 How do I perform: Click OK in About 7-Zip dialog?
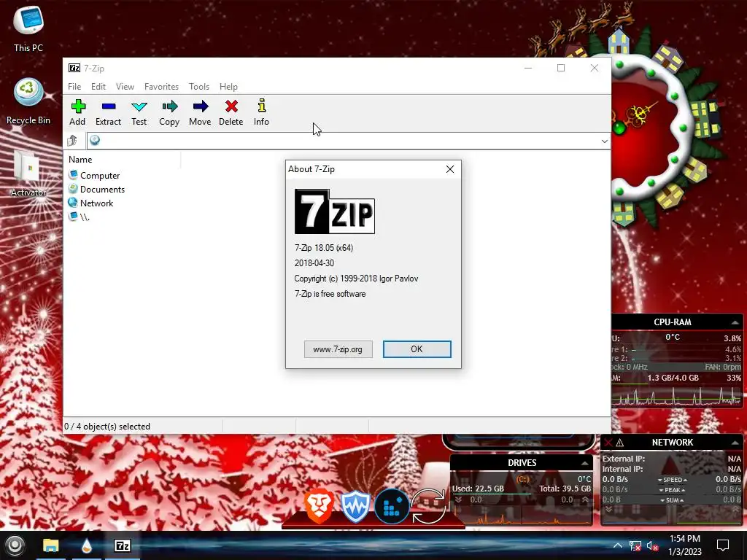[417, 349]
